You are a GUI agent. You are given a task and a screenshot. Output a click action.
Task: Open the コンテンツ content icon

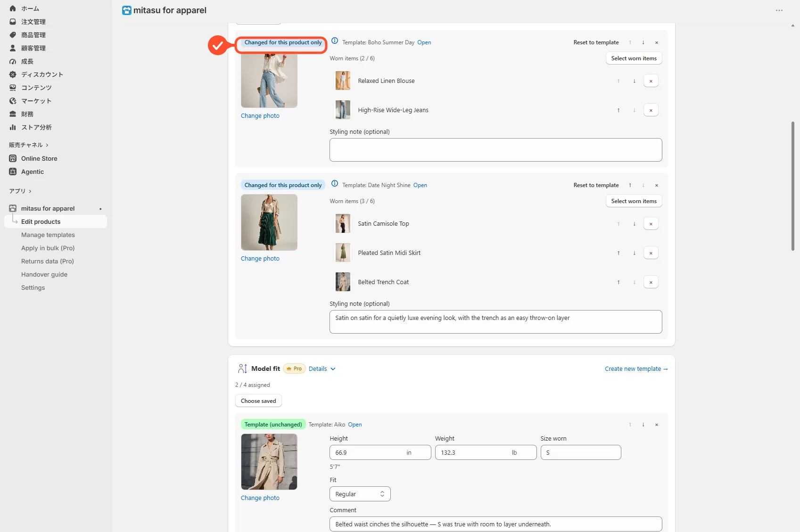click(13, 88)
